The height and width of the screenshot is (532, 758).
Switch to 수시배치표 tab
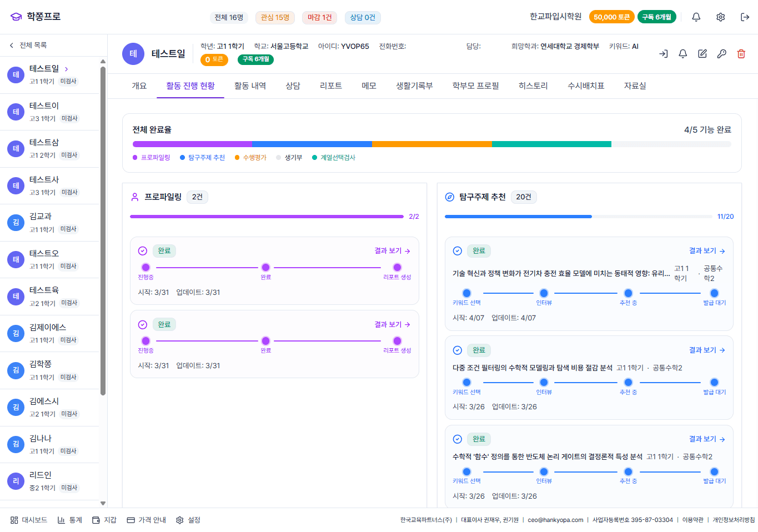coord(585,86)
